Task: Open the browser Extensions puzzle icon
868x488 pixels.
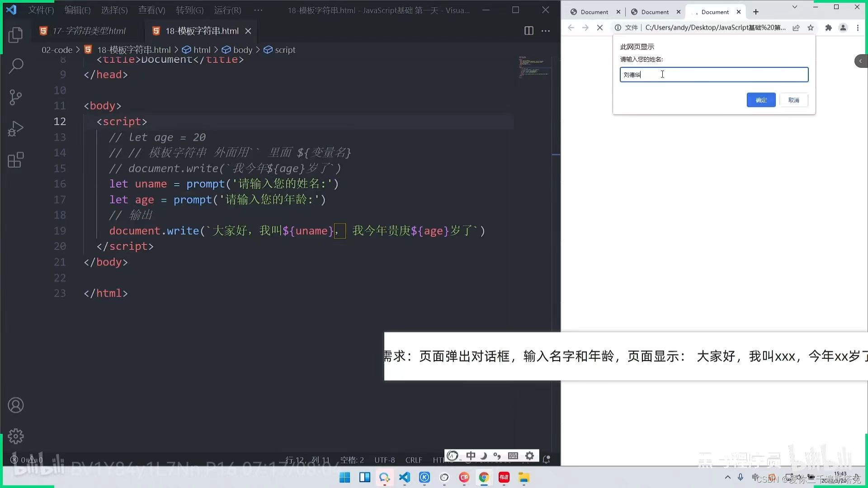Action: point(828,28)
